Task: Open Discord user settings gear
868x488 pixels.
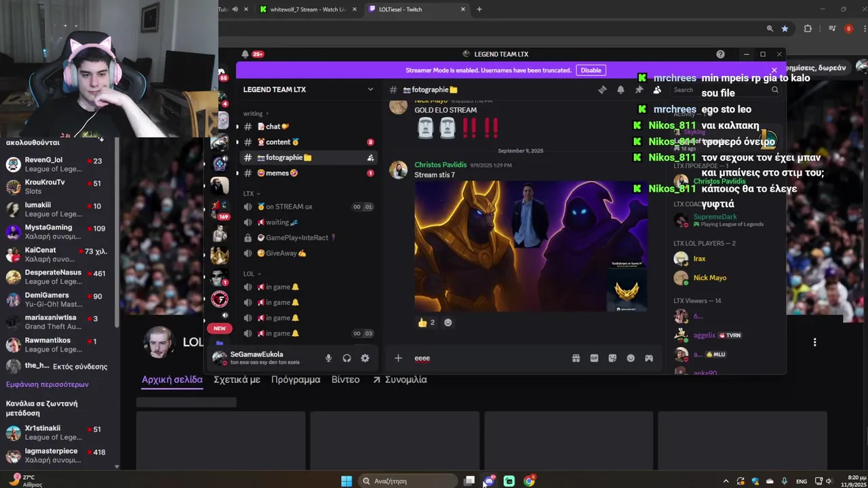Action: [365, 358]
